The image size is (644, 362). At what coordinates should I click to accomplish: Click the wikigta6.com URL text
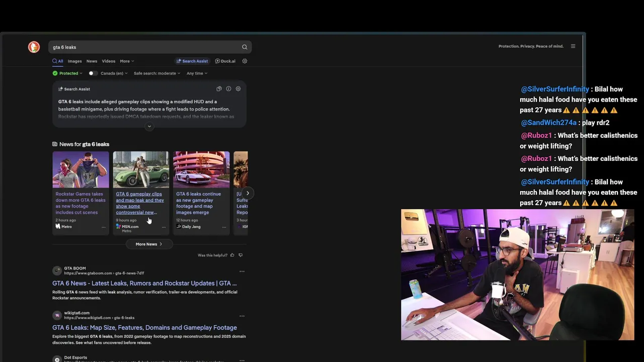point(99,318)
